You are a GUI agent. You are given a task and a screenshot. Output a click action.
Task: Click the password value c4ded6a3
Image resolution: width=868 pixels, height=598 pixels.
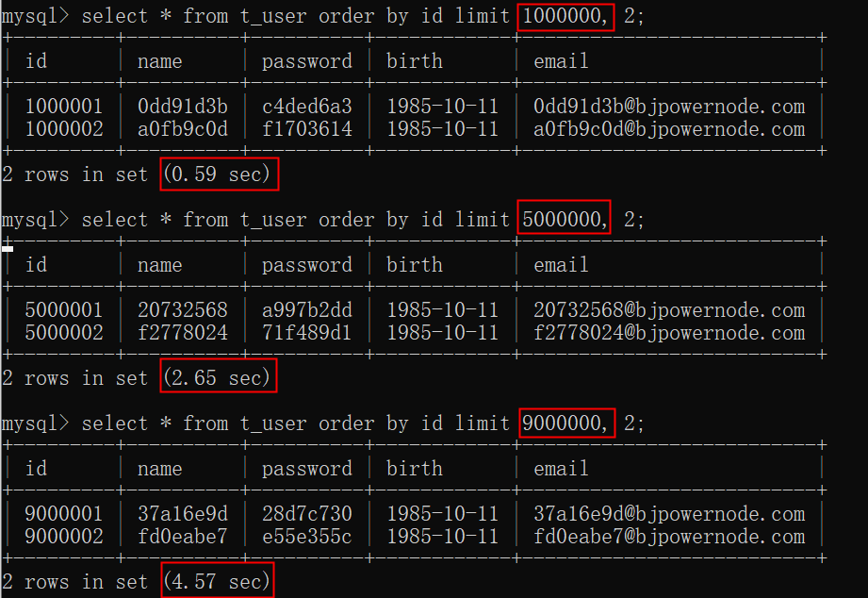tap(306, 107)
